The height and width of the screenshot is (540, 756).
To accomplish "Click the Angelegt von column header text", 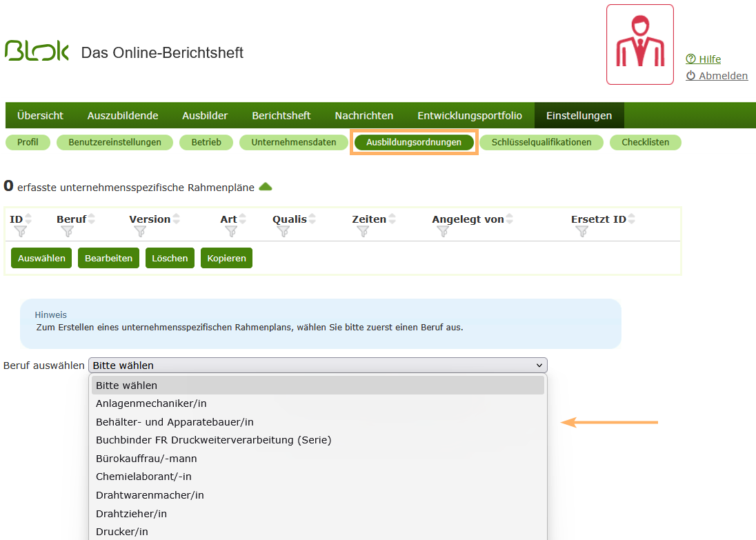I will 468,219.
